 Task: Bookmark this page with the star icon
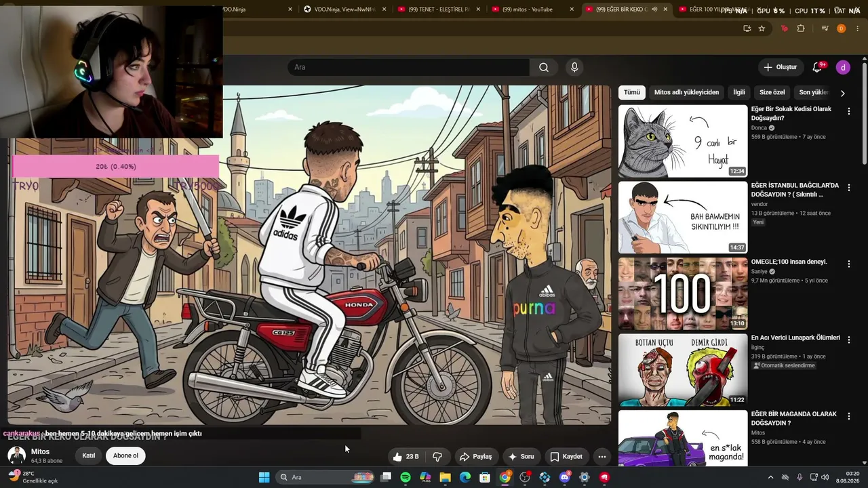(762, 28)
